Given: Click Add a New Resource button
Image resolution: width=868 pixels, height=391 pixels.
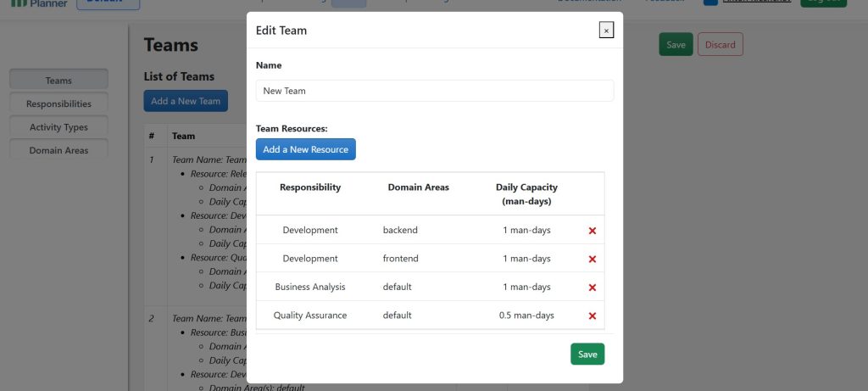Looking at the screenshot, I should click(305, 149).
